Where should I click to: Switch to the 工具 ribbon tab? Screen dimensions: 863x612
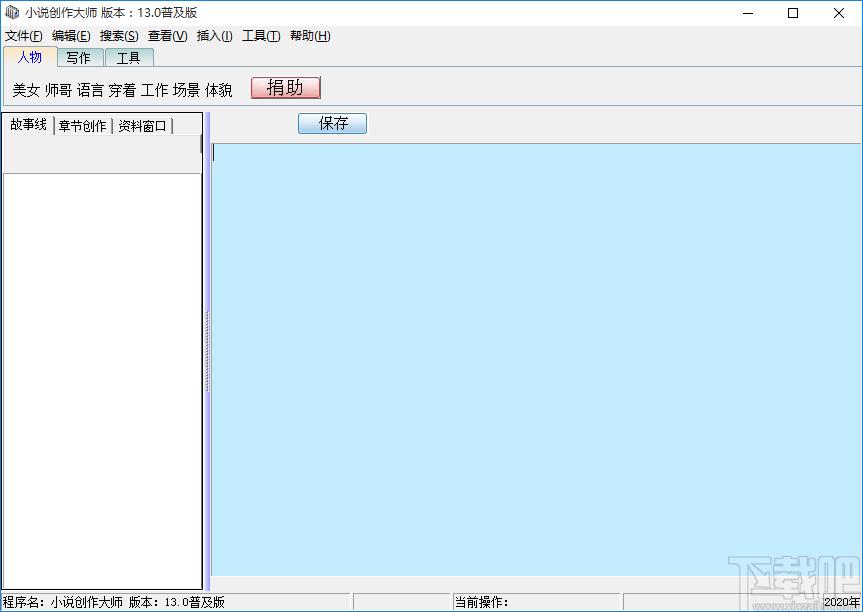point(128,57)
